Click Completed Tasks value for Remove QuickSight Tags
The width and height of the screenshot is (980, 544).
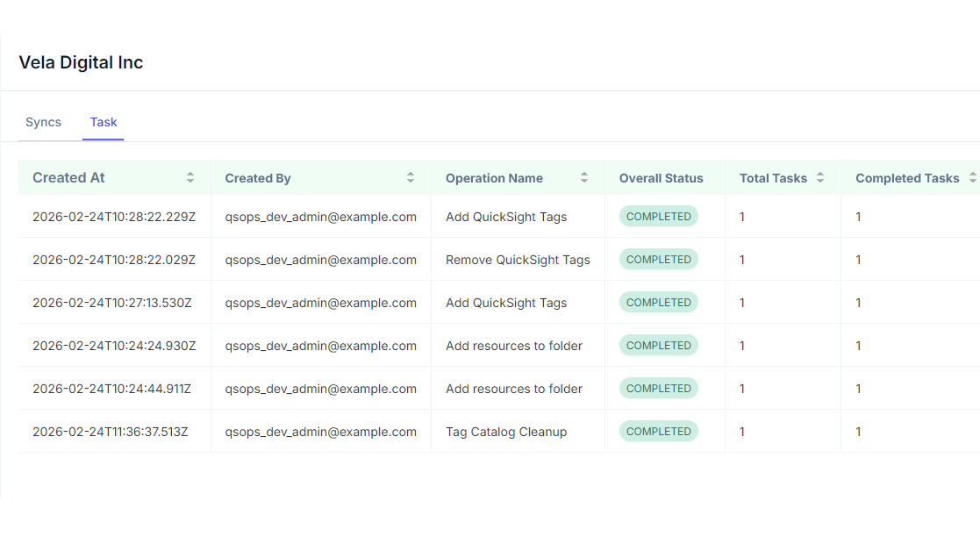858,260
